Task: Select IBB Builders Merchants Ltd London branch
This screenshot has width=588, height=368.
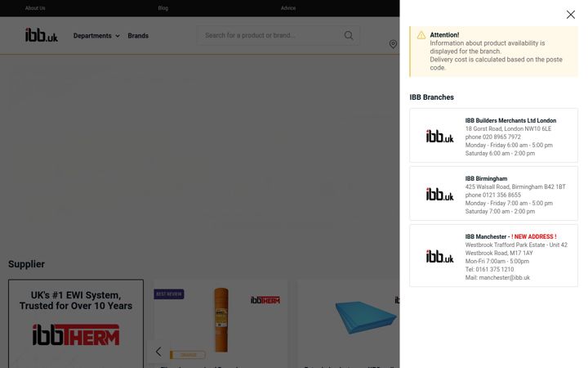Action: click(x=493, y=135)
